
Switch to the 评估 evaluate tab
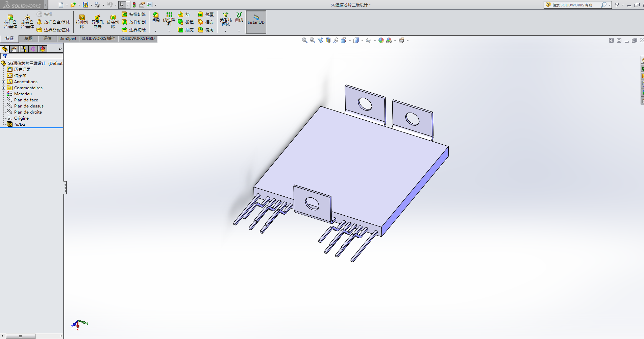47,39
